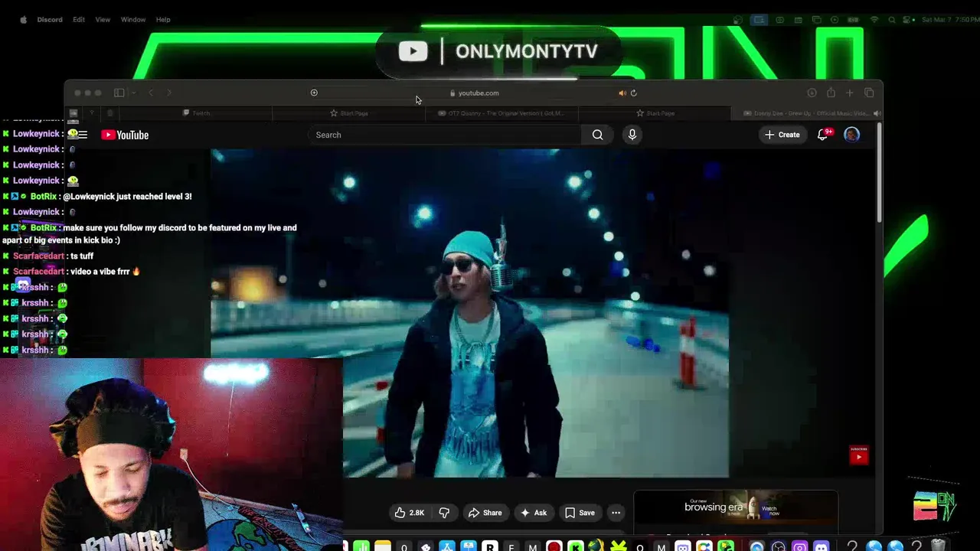Go back in Safari history
This screenshot has width=980, height=551.
(x=151, y=93)
